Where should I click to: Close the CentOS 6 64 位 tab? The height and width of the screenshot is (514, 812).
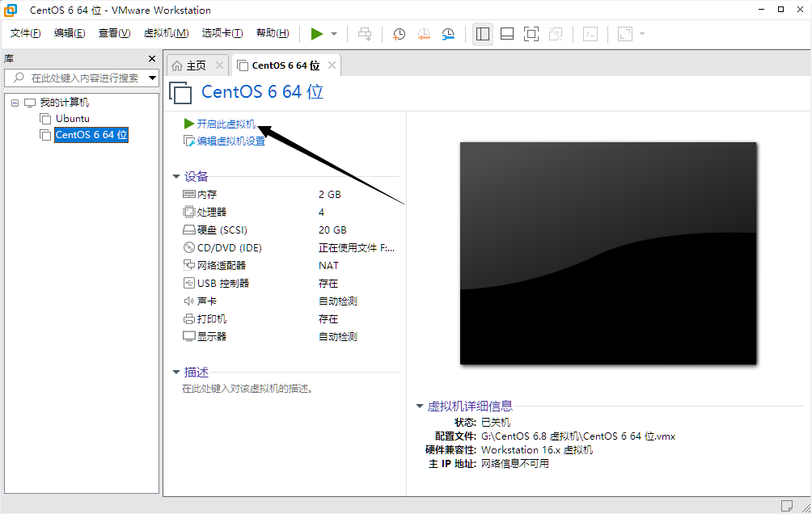click(x=332, y=65)
